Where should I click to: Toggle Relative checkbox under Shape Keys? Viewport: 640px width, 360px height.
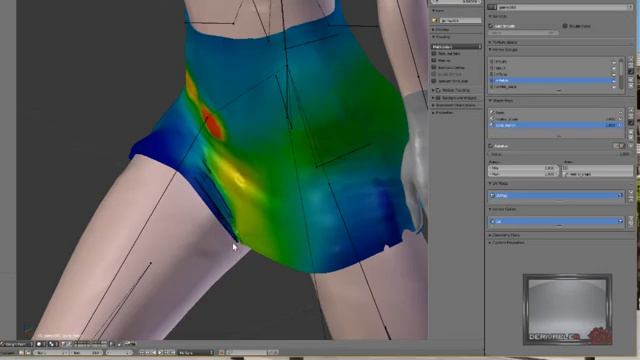tap(491, 146)
